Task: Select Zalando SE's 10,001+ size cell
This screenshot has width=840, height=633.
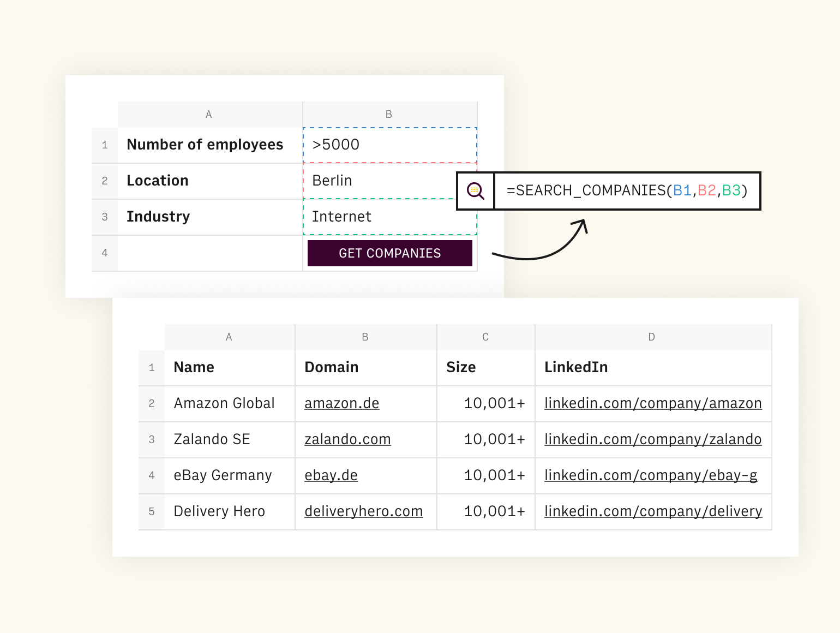Action: pyautogui.click(x=486, y=440)
